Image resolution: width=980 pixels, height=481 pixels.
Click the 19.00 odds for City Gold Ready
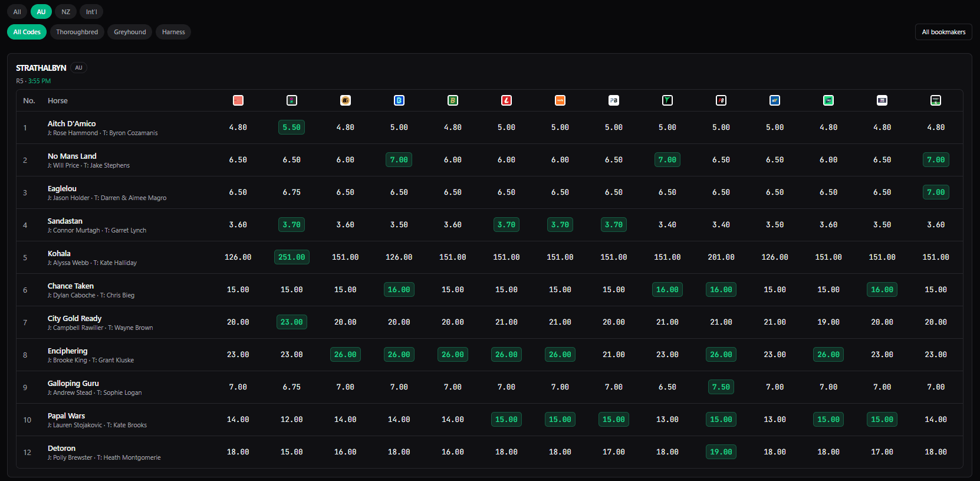[x=828, y=322]
